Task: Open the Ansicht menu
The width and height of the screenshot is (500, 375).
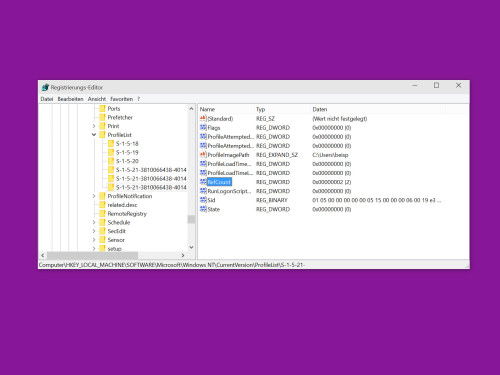Action: [x=97, y=99]
